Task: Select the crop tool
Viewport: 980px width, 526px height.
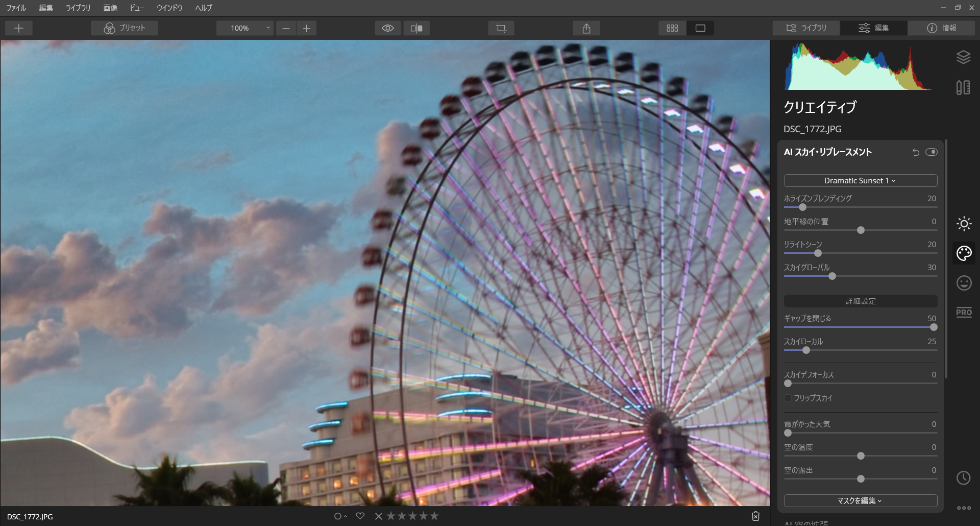Action: [x=501, y=28]
